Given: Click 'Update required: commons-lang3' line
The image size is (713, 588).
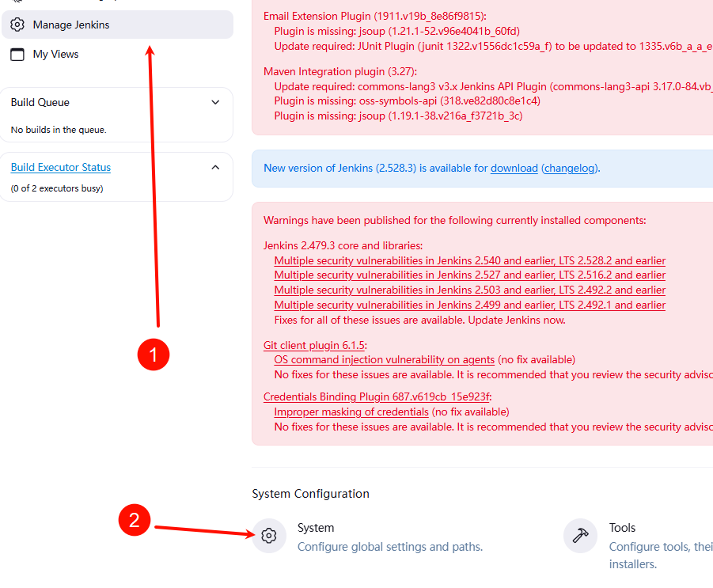Looking at the screenshot, I should click(x=493, y=86).
